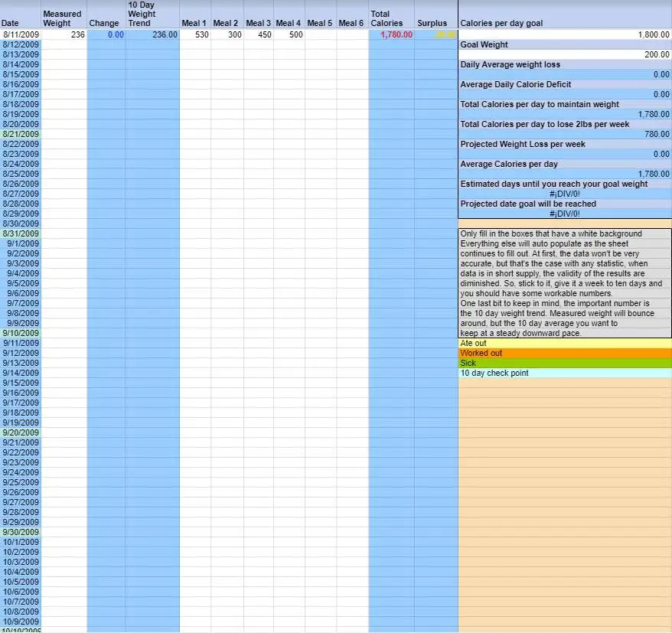Viewport: 672px width, 633px height.
Task: Select the green Sick legend cell
Action: pos(564,363)
